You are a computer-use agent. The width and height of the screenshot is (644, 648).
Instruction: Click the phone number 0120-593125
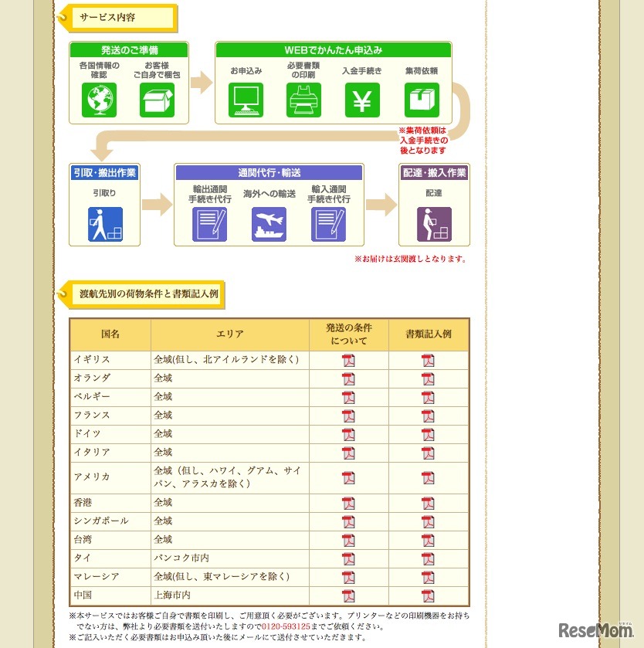tap(286, 626)
